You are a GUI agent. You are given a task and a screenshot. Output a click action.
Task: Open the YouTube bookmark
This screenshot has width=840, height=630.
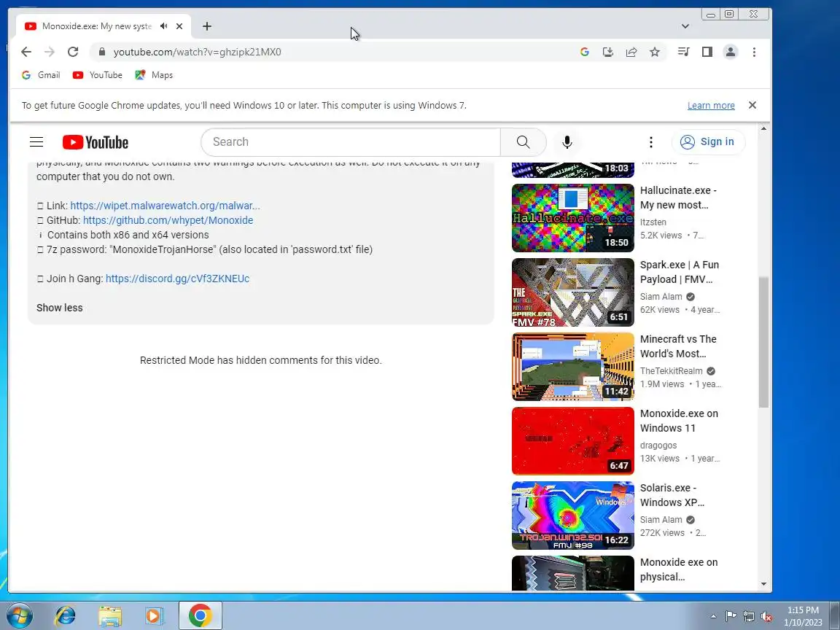(x=98, y=75)
